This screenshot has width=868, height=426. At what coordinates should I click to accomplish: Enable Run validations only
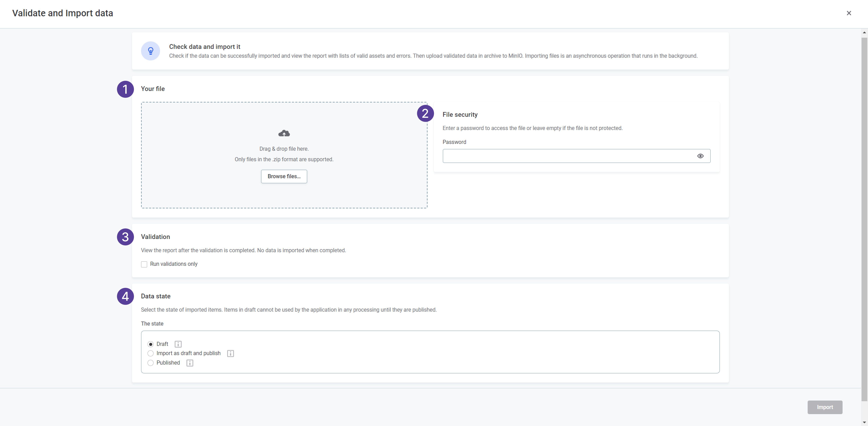[144, 264]
